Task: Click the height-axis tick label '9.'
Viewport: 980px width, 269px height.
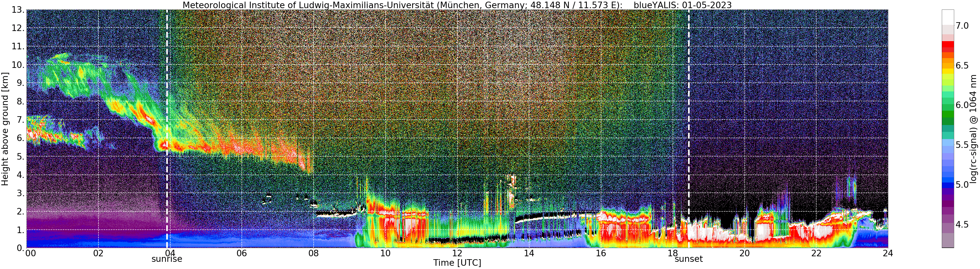Action: (x=20, y=83)
